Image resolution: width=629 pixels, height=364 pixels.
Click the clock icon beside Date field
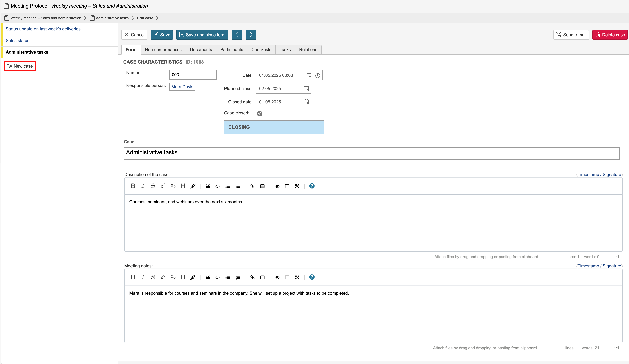tap(317, 75)
